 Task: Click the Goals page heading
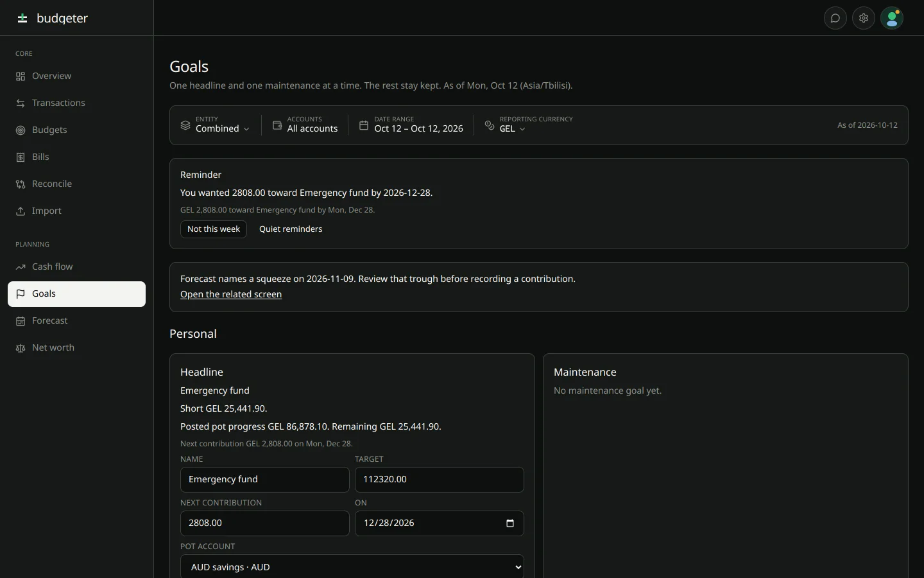pos(189,67)
